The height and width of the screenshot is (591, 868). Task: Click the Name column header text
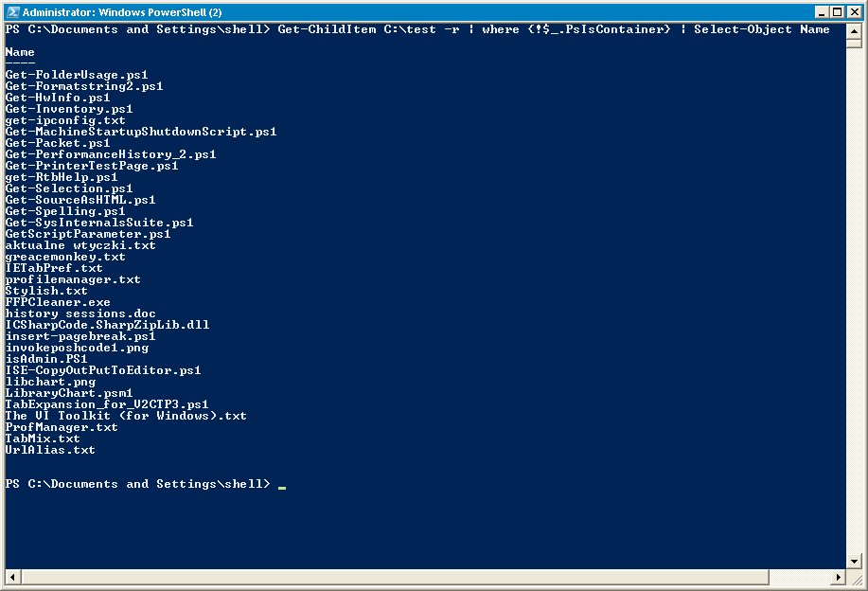[20, 52]
